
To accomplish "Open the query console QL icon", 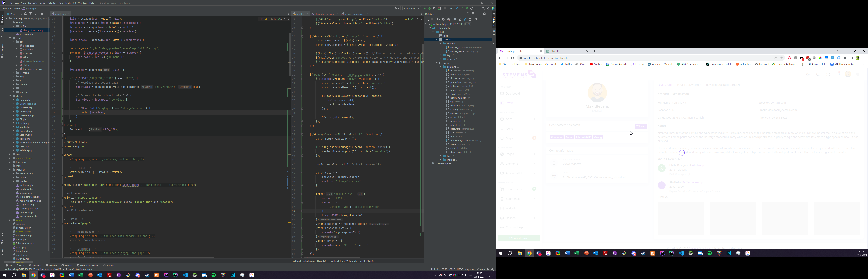I will (x=470, y=19).
